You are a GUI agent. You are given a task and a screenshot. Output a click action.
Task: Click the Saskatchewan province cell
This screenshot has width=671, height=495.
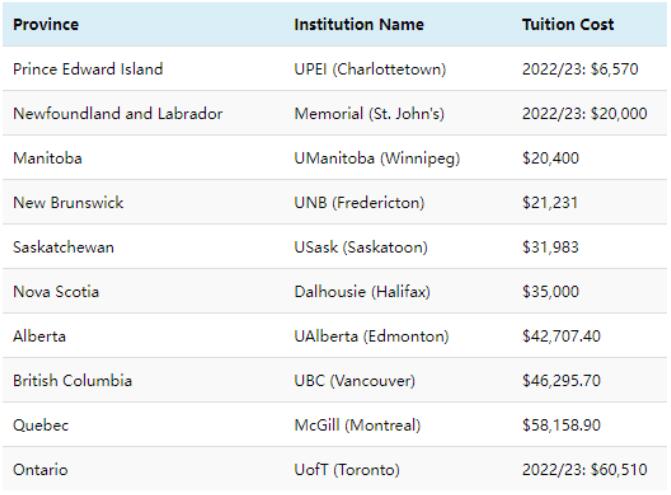point(63,247)
